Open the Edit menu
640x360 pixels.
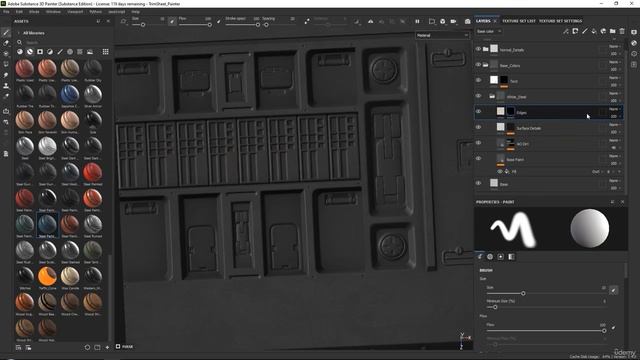19,12
